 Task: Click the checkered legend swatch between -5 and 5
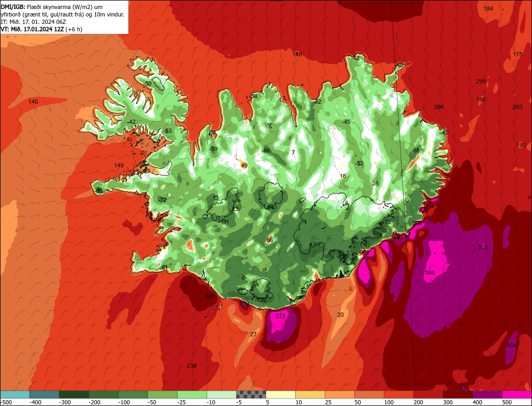tap(251, 394)
